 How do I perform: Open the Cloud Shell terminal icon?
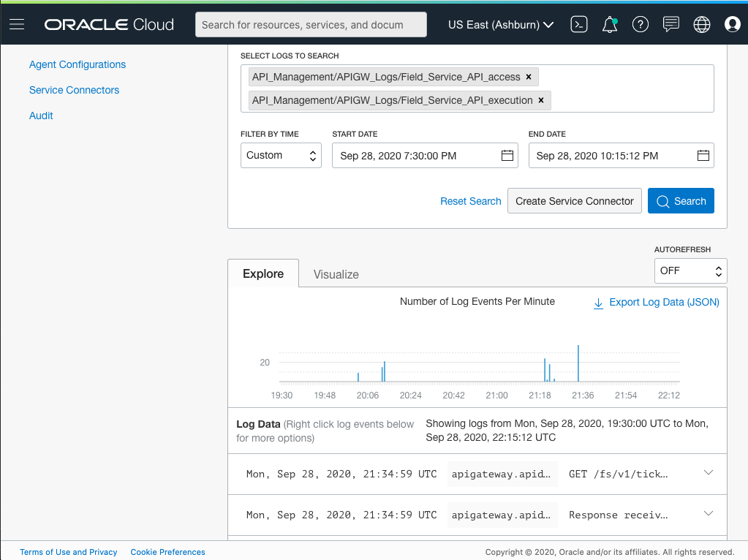[x=578, y=24]
